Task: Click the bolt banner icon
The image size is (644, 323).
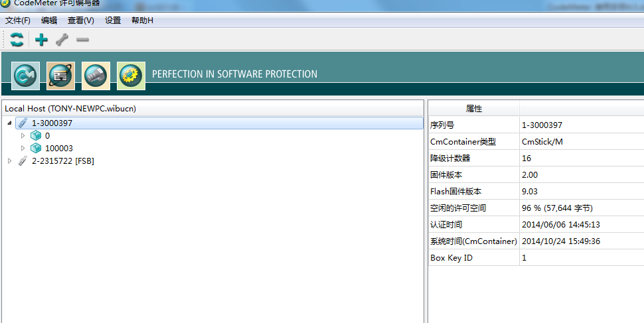Action: click(96, 76)
